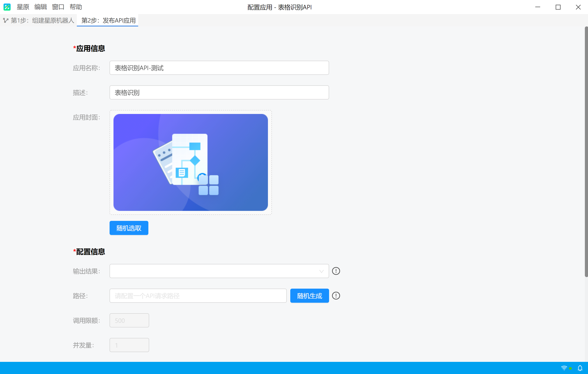
Task: Switch to 第1步：组建星原机器人 tab
Action: point(43,21)
